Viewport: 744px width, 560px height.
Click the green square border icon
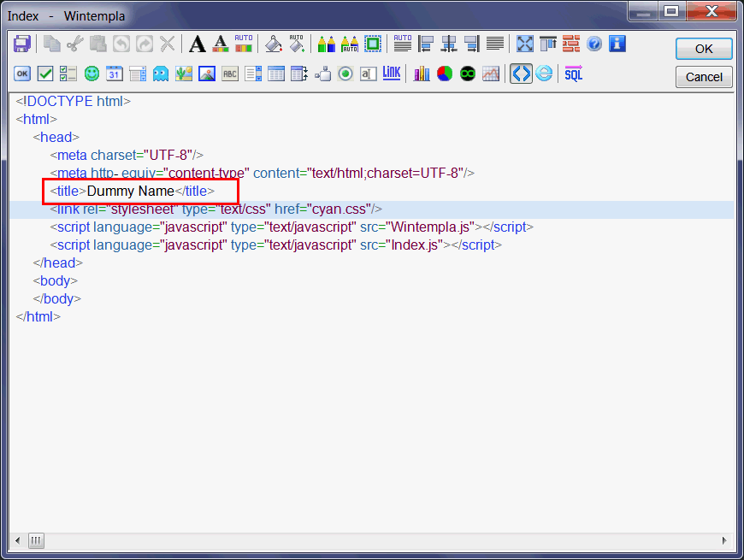(x=373, y=44)
